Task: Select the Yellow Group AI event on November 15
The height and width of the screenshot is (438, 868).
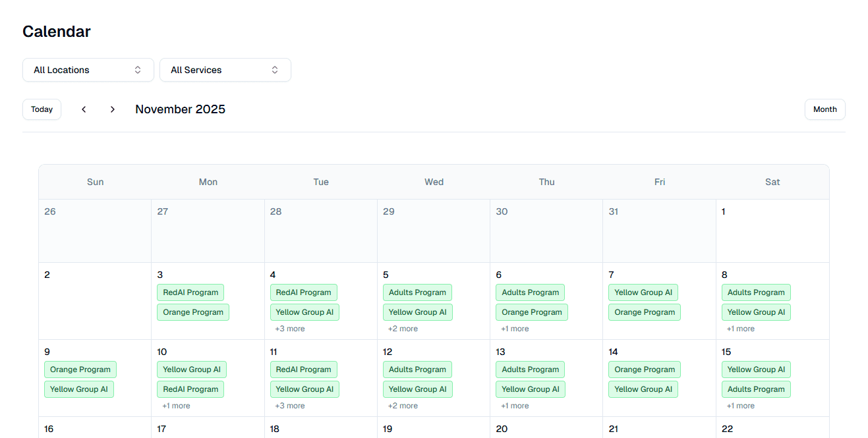Action: pyautogui.click(x=755, y=369)
